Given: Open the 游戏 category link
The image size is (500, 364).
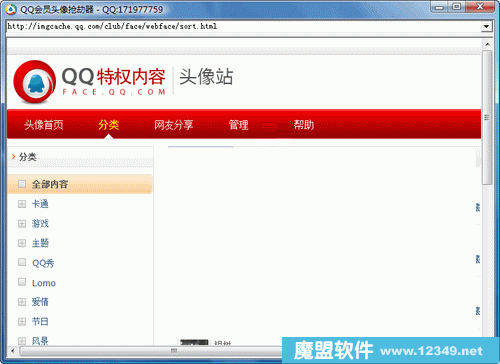Looking at the screenshot, I should (40, 224).
